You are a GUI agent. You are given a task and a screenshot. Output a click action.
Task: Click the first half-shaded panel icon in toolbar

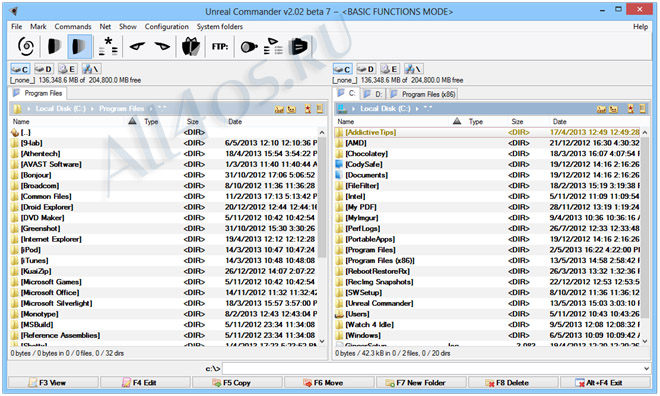click(x=55, y=46)
